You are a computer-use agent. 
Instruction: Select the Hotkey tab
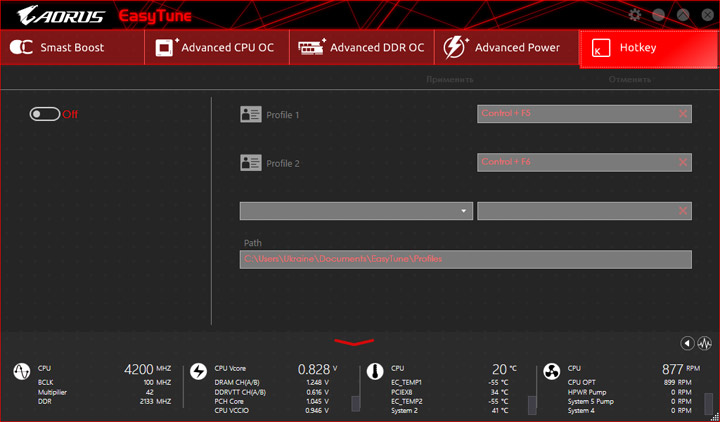point(649,49)
